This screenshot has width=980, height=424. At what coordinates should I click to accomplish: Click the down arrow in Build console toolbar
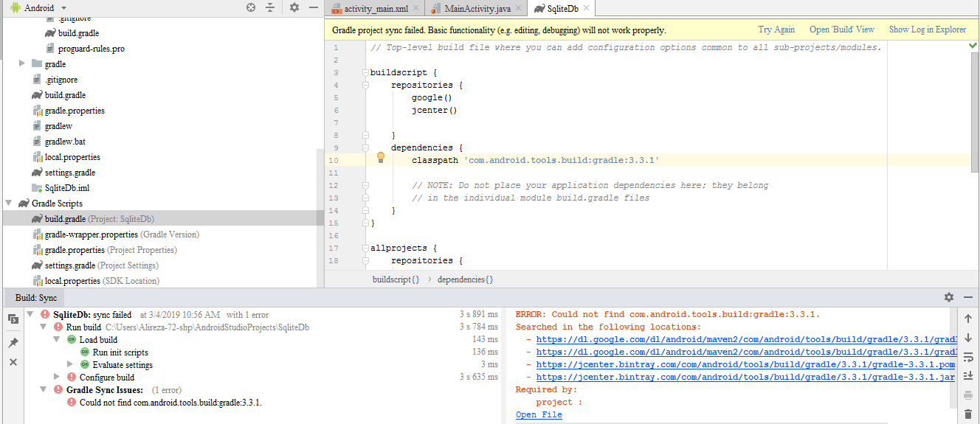[x=968, y=338]
